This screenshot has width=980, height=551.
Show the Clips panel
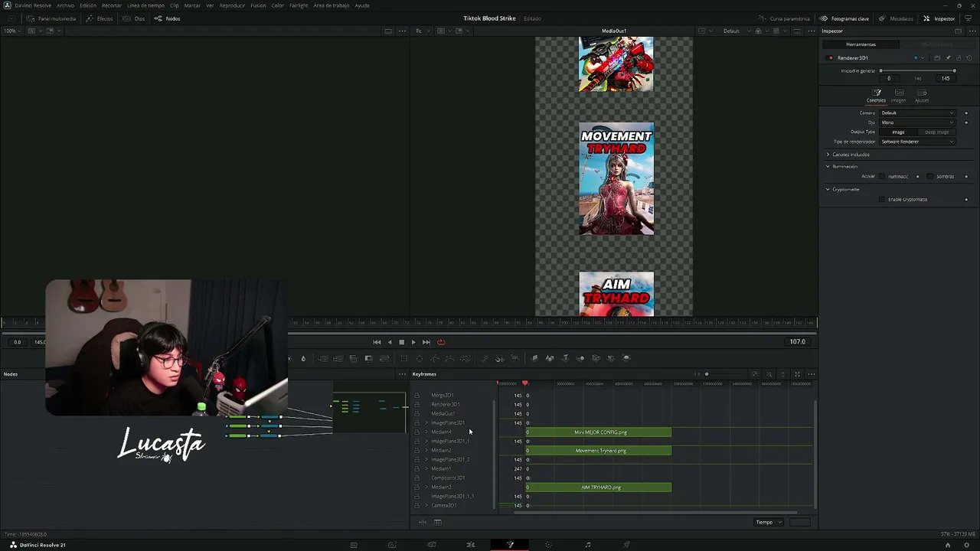134,18
